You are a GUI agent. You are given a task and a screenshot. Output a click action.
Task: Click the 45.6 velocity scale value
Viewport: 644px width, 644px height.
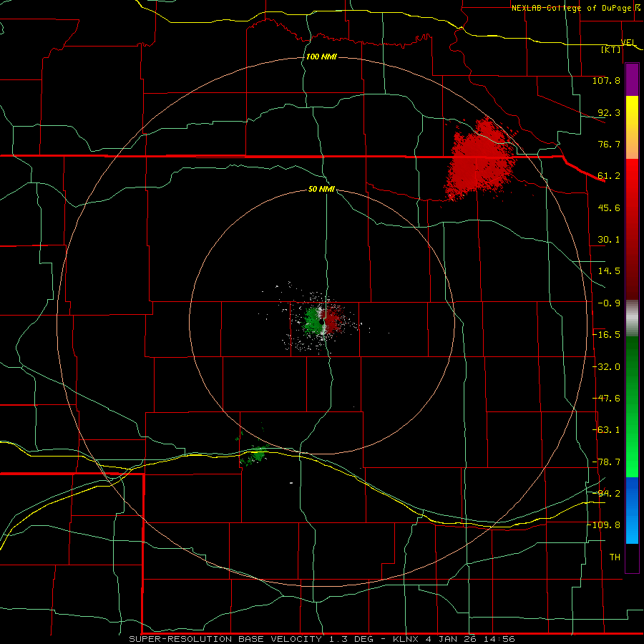tap(609, 208)
